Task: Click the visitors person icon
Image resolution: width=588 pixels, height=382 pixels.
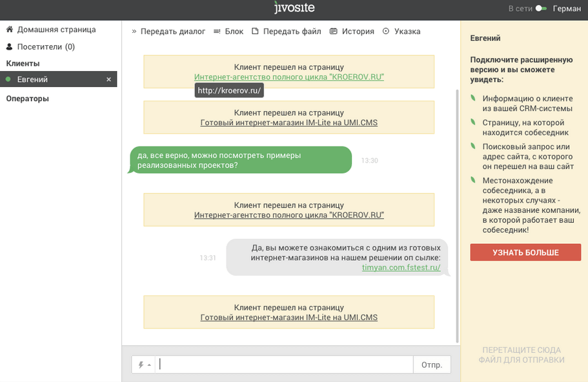Action: pos(10,47)
